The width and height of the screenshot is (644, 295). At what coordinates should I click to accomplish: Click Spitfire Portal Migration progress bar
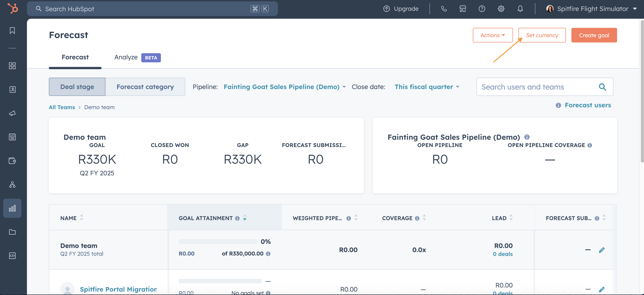pos(220,281)
